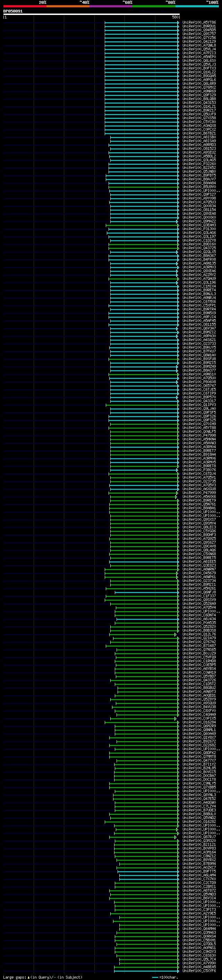The image size is (222, 980).
Task: Open hit UniRef100_Q7Y256
Action: click(199, 38)
